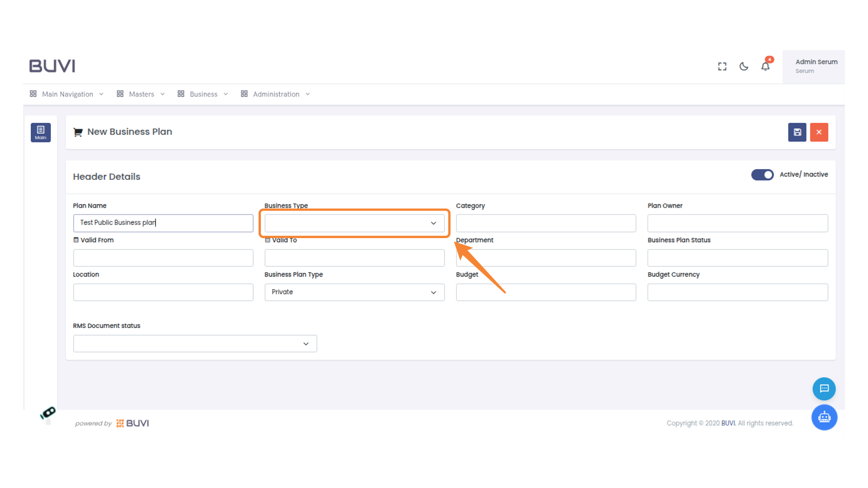Click the Plan Owner field
The height and width of the screenshot is (488, 868).
coord(737,223)
